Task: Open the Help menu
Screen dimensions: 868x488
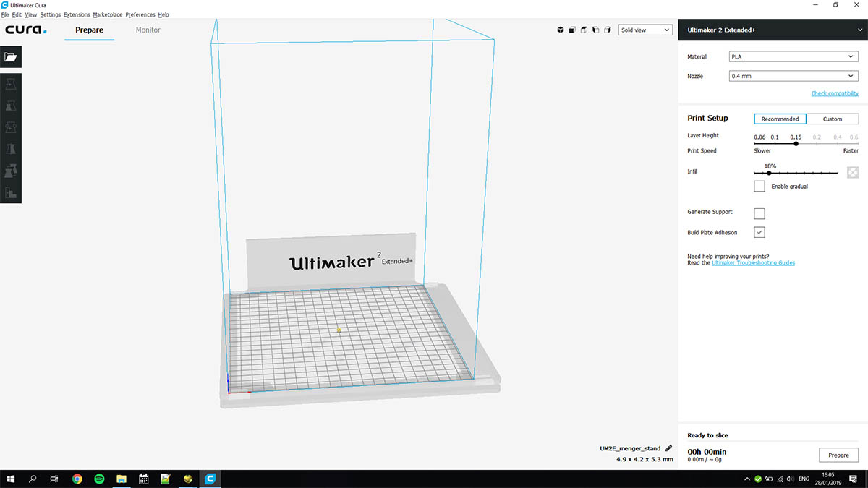Action: pyautogui.click(x=163, y=14)
